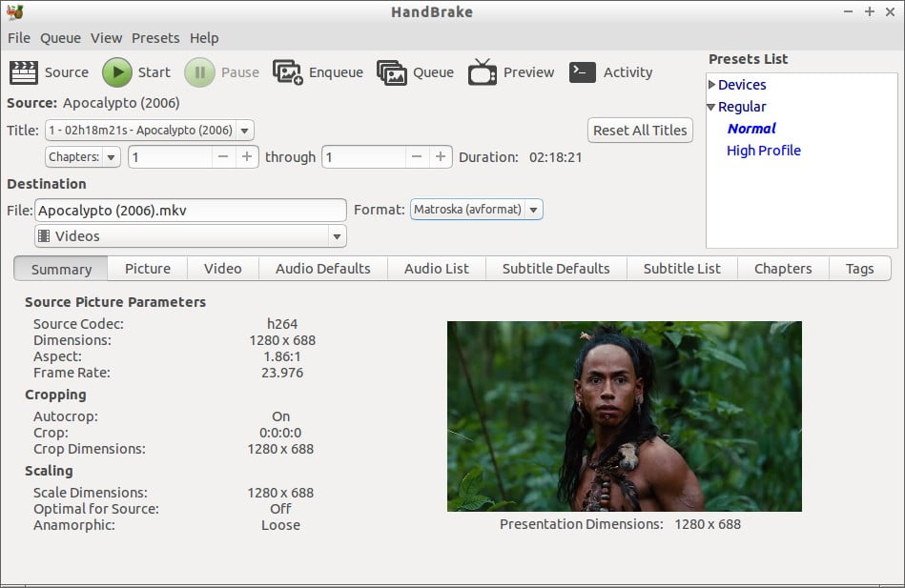Screen dimensions: 905x588
Task: Enqueue the current job
Action: [x=319, y=71]
